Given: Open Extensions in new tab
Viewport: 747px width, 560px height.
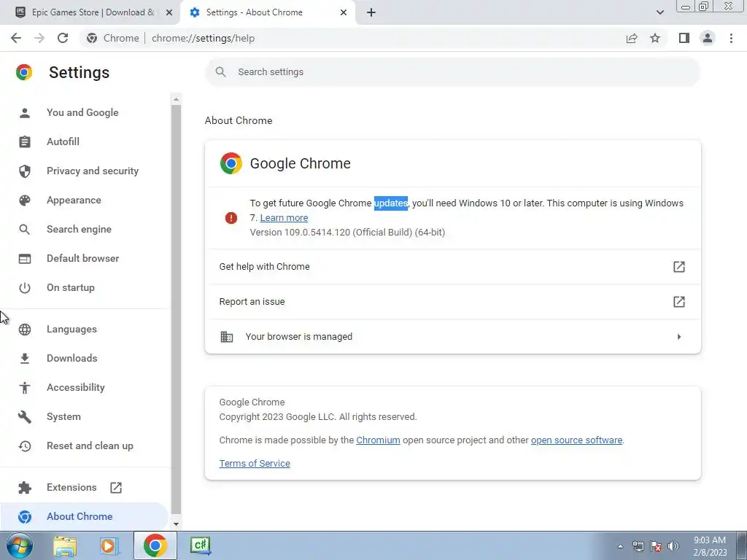Looking at the screenshot, I should [x=71, y=487].
